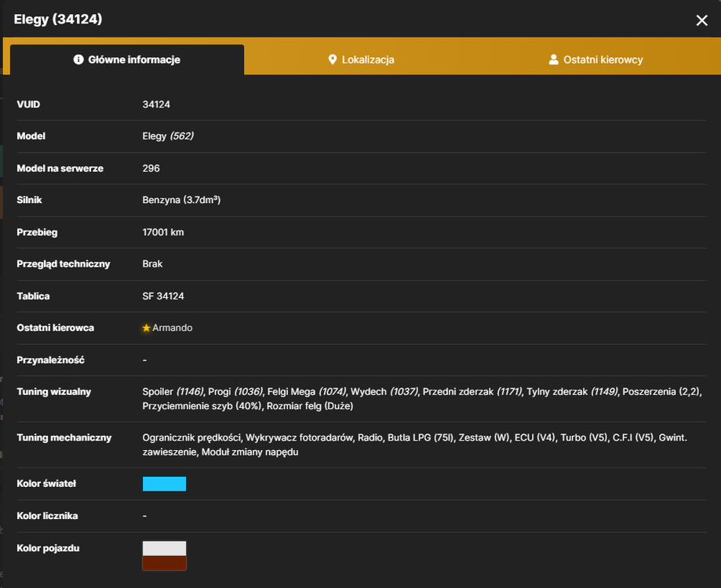Click the Tablica label

tap(33, 296)
